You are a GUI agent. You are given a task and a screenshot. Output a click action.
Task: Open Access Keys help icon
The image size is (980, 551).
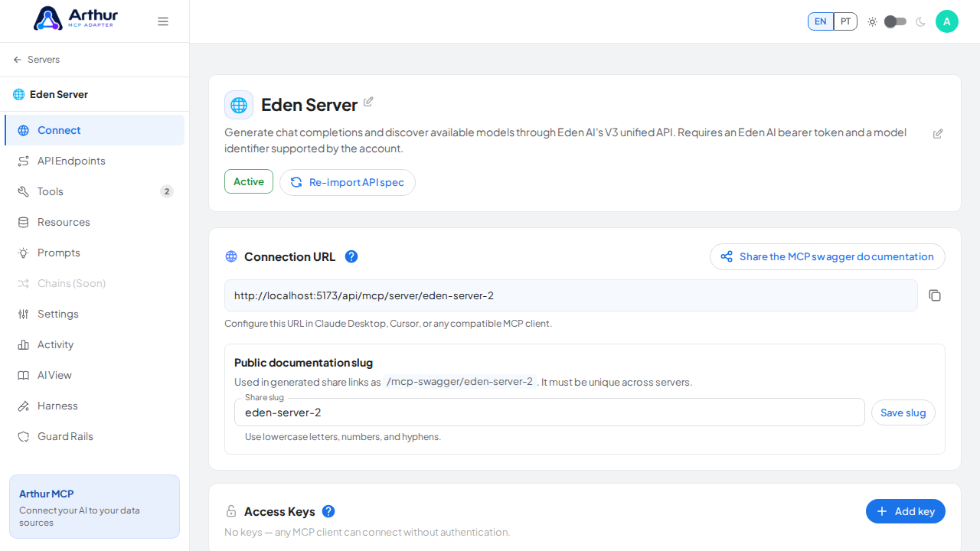[328, 511]
